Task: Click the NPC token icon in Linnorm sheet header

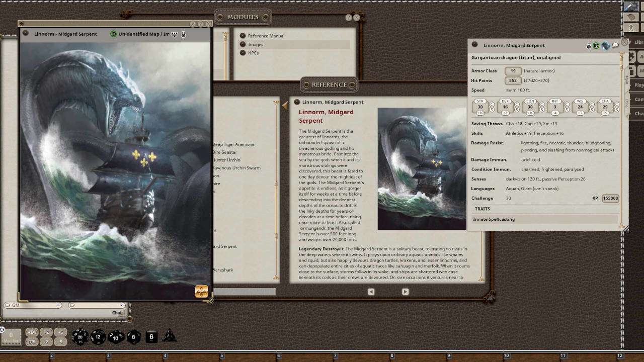Action: [606, 45]
